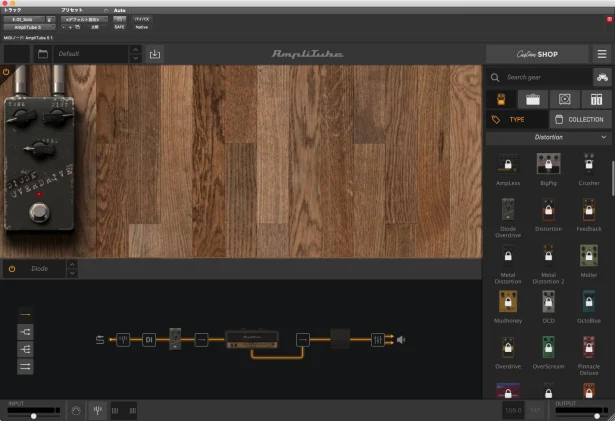Switch gear filter to TYPE
615x421 pixels.
pos(517,119)
